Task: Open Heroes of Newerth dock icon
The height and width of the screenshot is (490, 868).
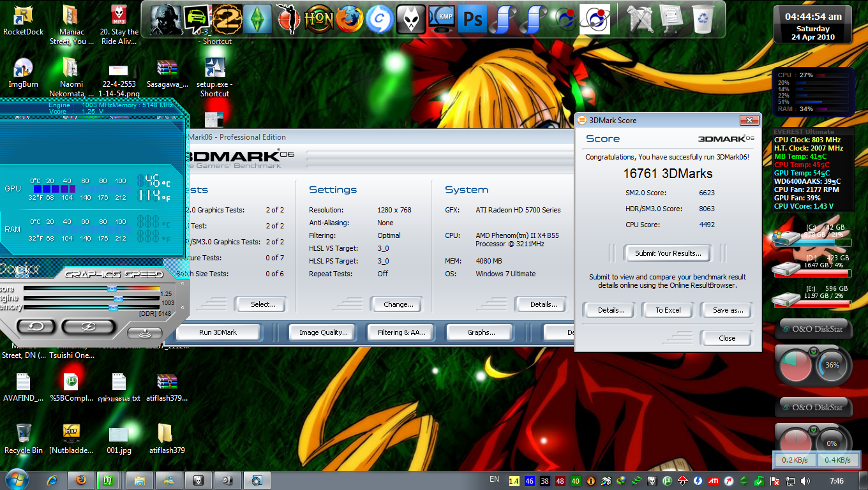Action: pos(318,19)
